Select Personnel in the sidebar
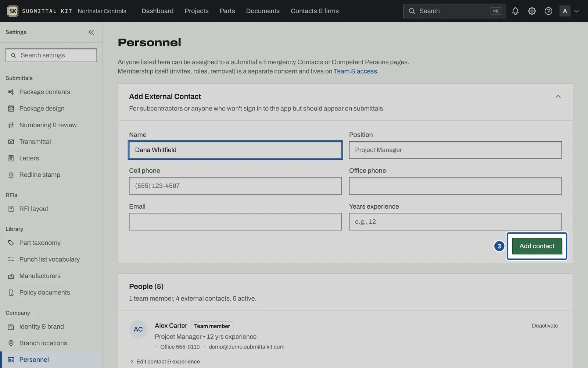The image size is (588, 368). 51,360
